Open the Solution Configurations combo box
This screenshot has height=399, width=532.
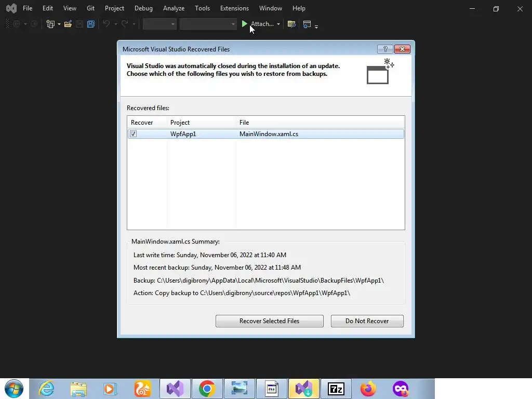(x=160, y=24)
